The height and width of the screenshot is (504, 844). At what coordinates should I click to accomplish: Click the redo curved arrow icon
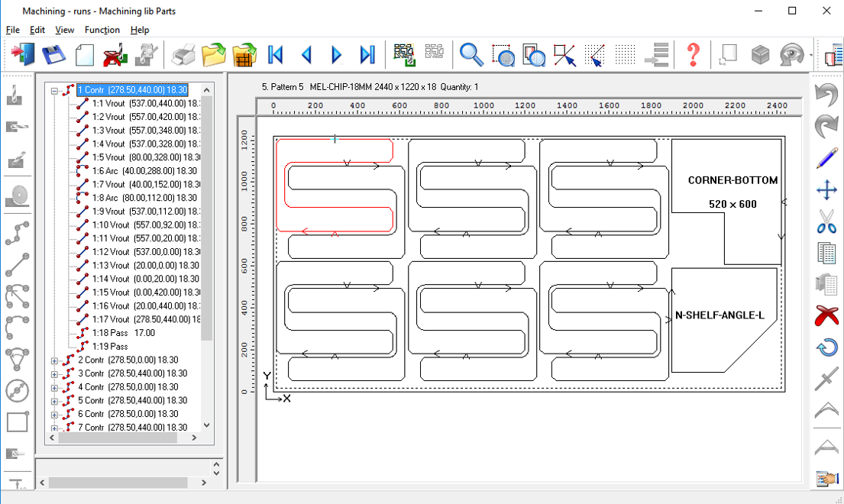tap(826, 126)
